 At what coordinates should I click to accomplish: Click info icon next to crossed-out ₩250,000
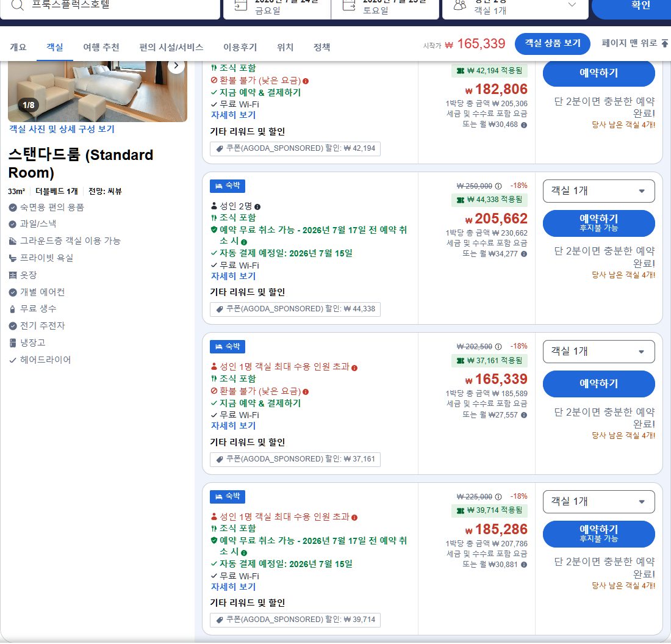498,186
